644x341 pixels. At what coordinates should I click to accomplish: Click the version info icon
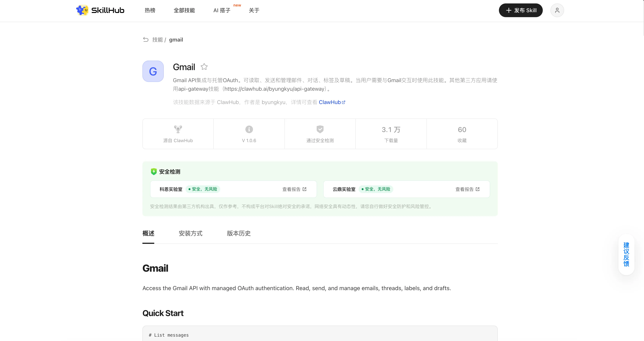point(249,129)
